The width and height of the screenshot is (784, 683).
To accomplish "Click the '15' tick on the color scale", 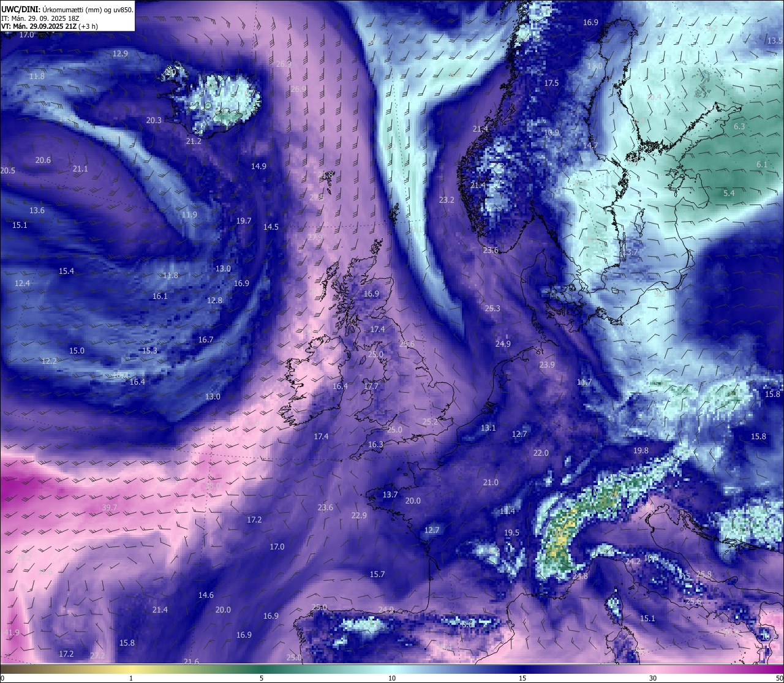I will click(522, 678).
